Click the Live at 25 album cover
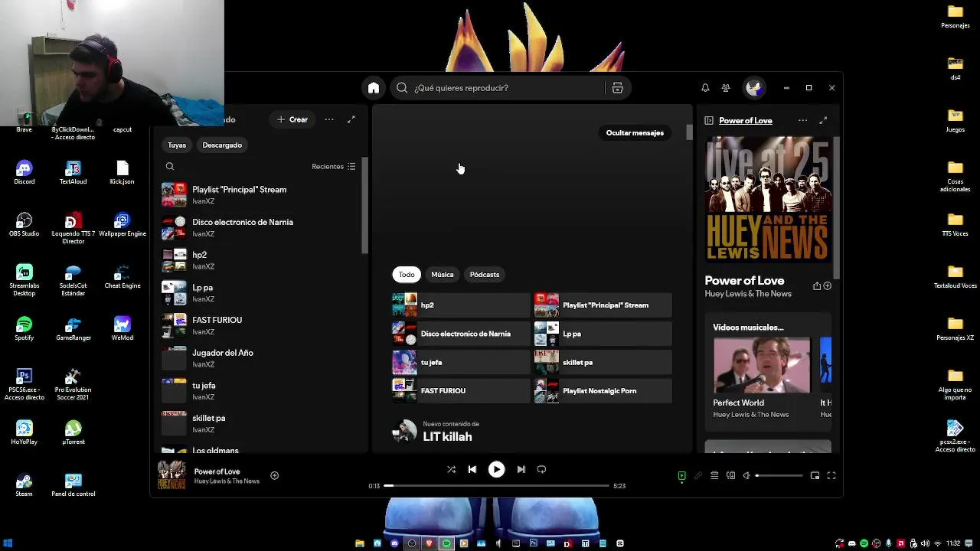The height and width of the screenshot is (551, 980). tap(768, 200)
